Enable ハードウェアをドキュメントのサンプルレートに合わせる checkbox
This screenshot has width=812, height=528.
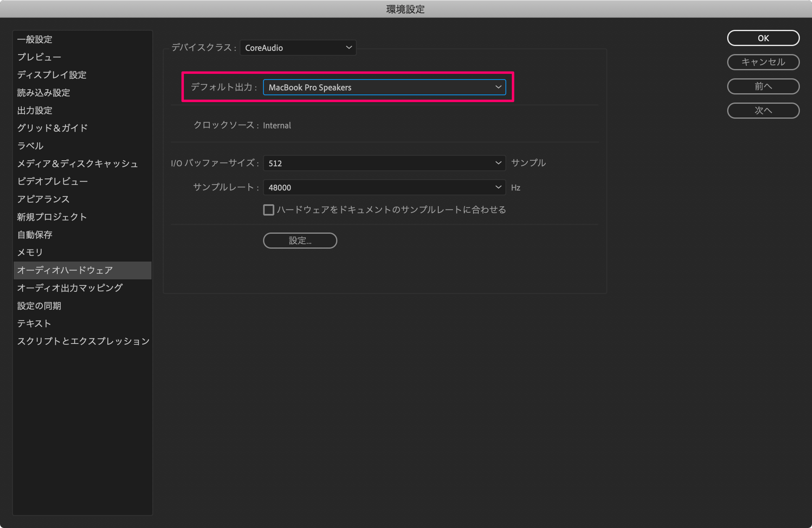coord(269,210)
